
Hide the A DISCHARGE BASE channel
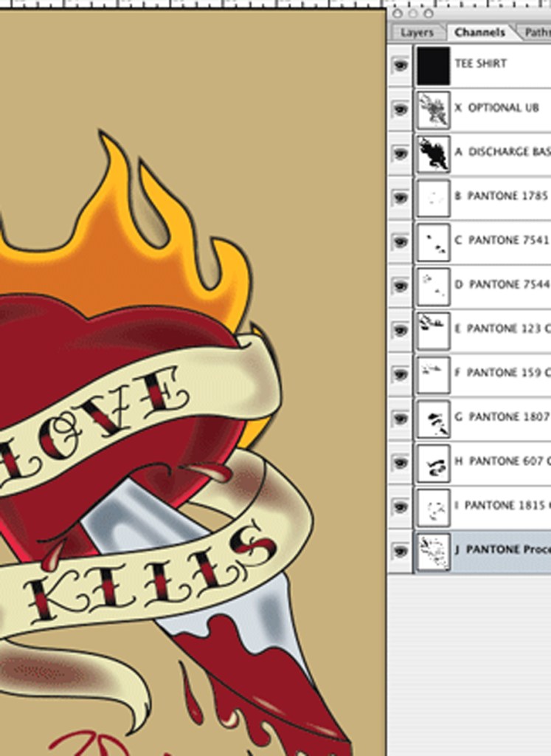400,154
